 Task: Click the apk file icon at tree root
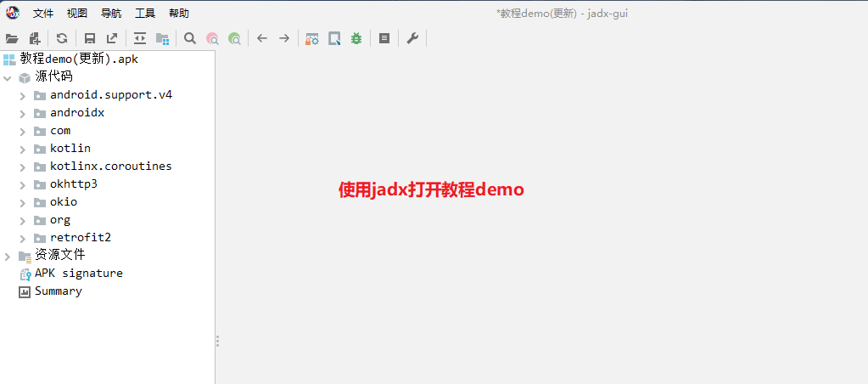pyautogui.click(x=9, y=59)
